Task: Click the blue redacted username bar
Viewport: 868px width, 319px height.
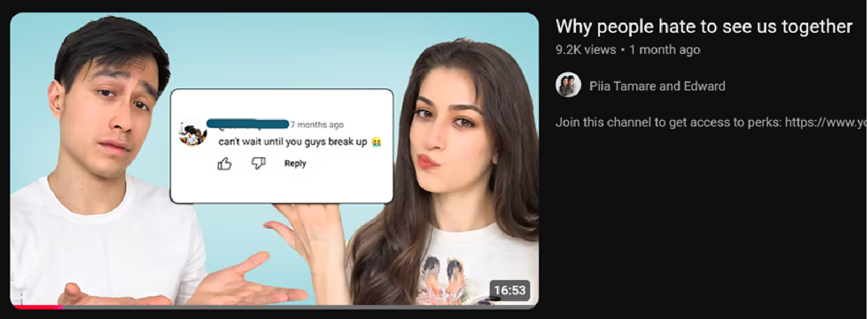Action: [247, 124]
